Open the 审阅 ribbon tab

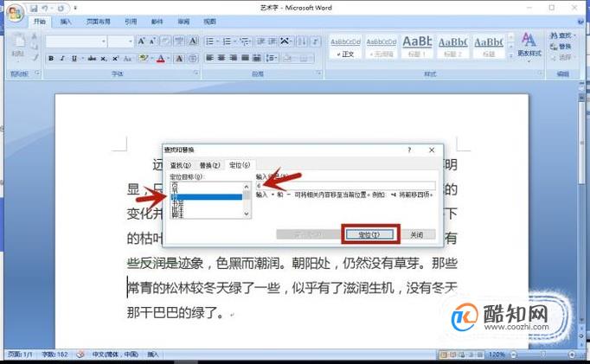pyautogui.click(x=183, y=22)
